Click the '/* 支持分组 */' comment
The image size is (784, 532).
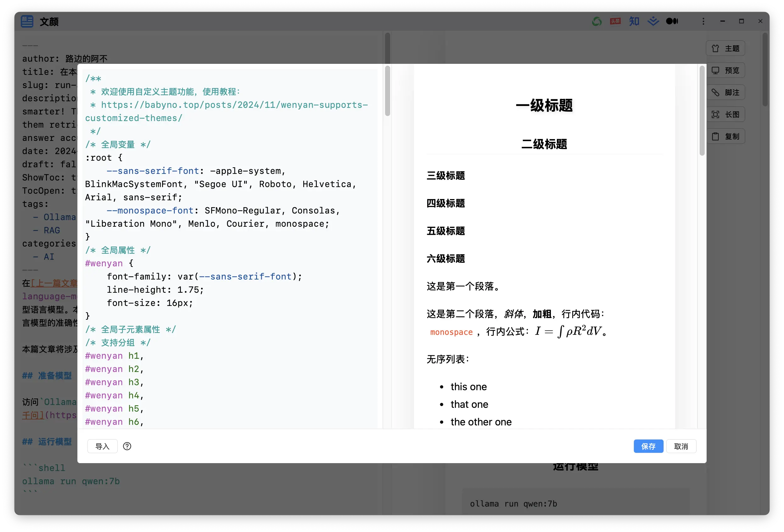coord(118,342)
